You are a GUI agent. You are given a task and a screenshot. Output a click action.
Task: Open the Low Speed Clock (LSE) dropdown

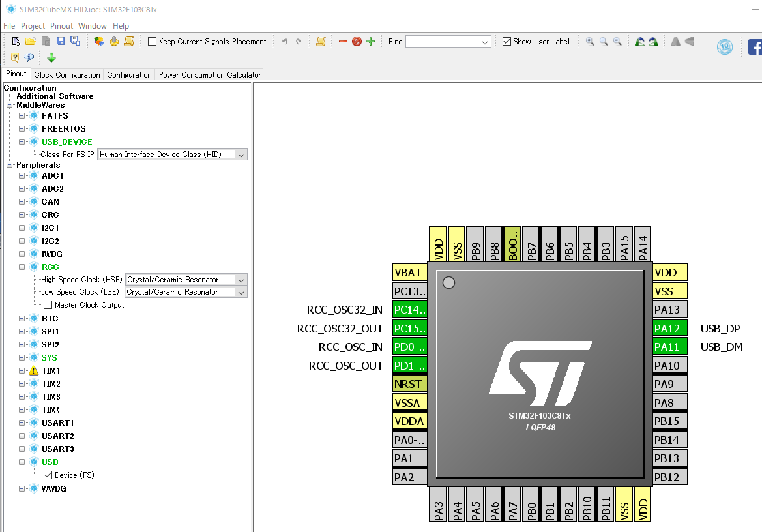186,292
